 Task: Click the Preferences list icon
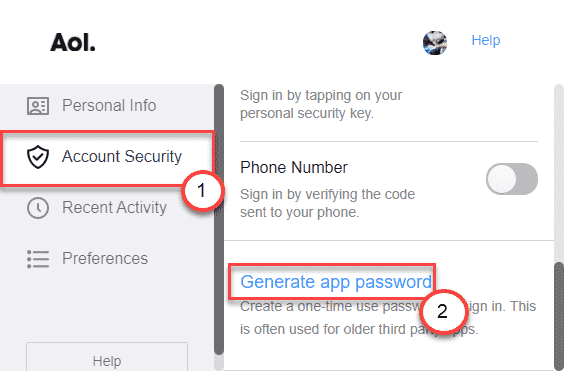click(x=38, y=259)
